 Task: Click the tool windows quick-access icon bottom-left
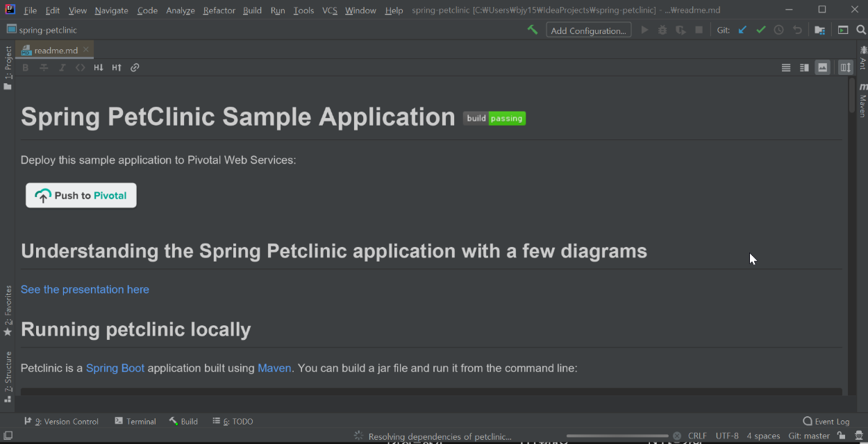(x=8, y=436)
